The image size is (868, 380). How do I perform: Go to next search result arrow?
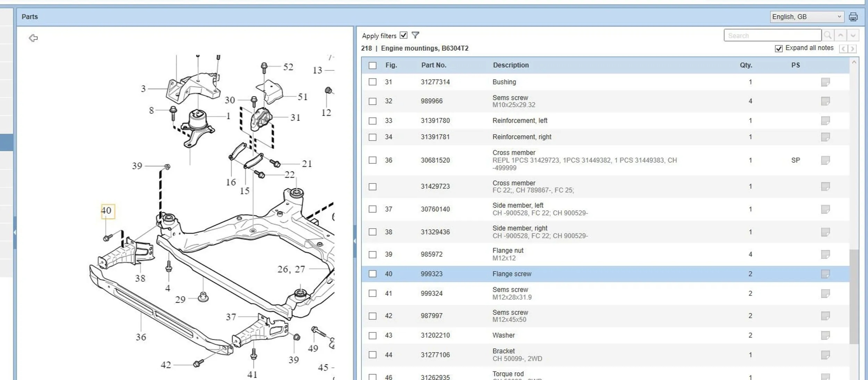coord(853,35)
